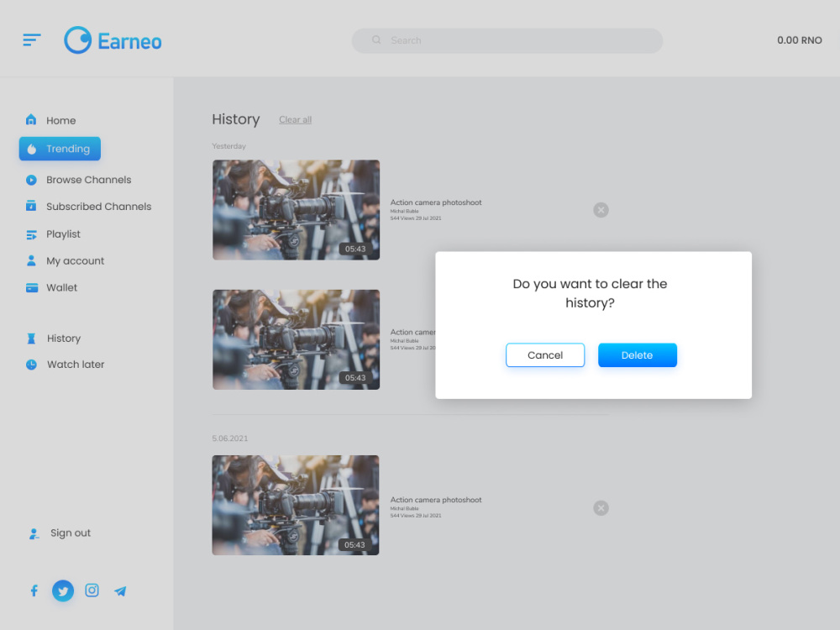Select the Trending menu item
This screenshot has width=840, height=630.
coord(60,149)
